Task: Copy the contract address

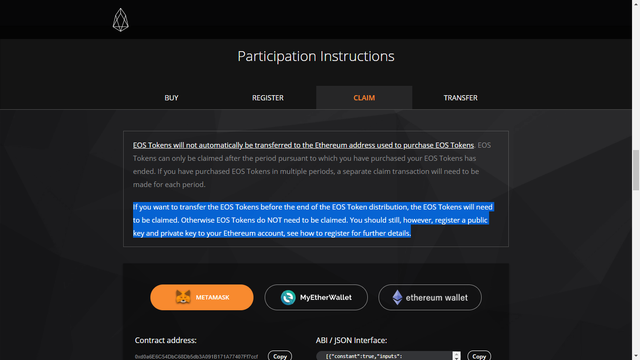Action: [x=280, y=356]
